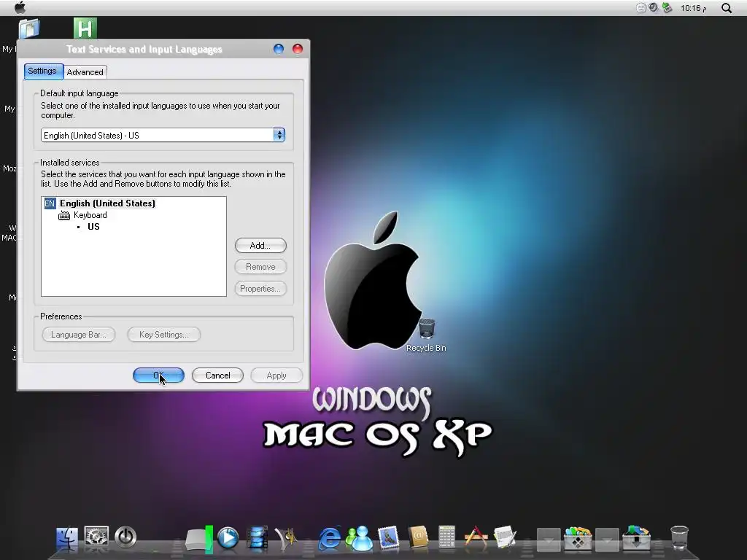This screenshot has width=747, height=560.
Task: Open the Winamp lightning dock icon
Action: point(286,538)
